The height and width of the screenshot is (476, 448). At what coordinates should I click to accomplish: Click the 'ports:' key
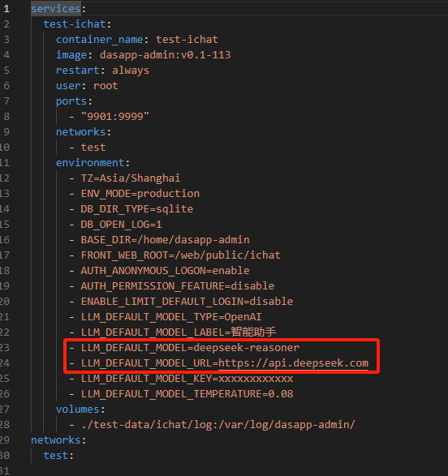[x=74, y=101]
